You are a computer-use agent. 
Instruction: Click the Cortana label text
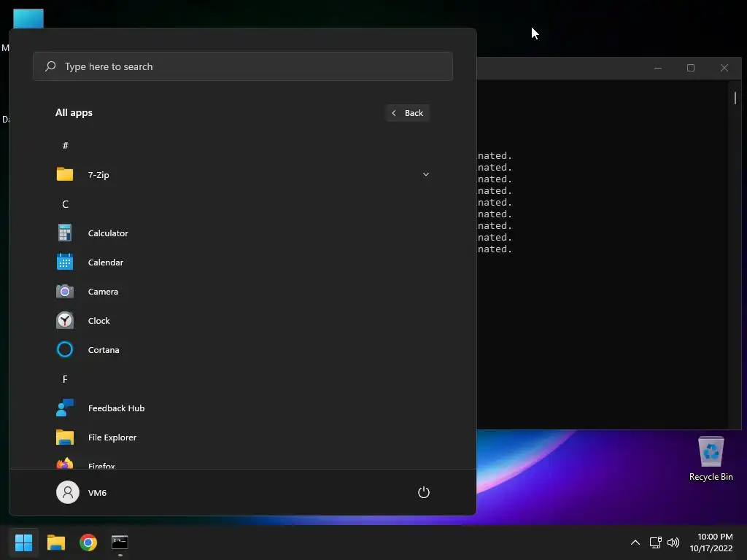(104, 350)
